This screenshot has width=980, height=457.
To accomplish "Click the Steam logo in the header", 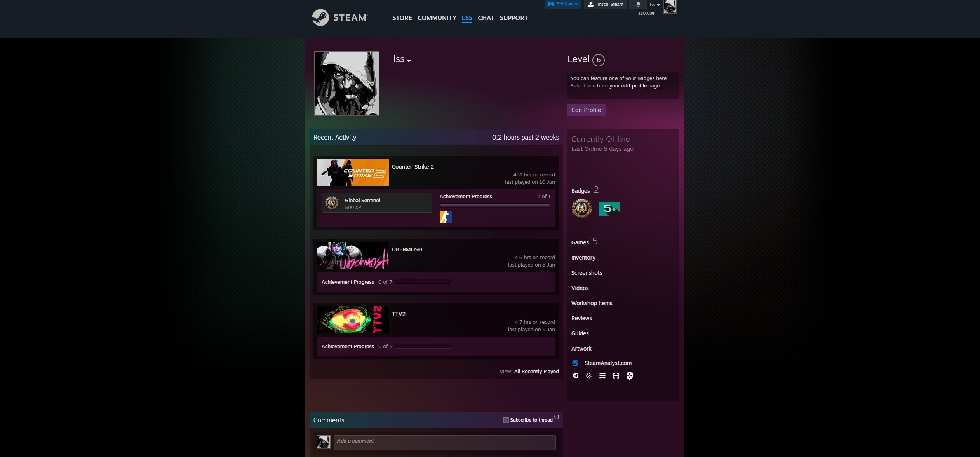I will tap(340, 17).
